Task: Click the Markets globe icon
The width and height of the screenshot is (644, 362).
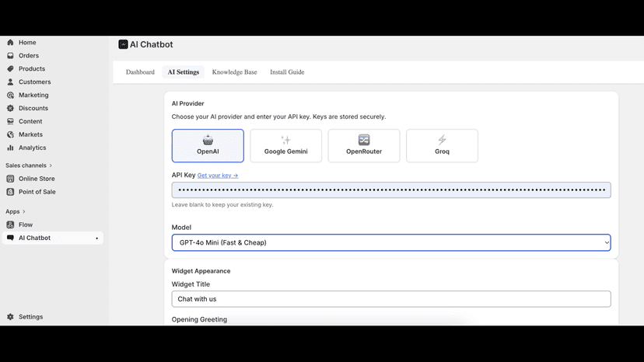Action: click(x=10, y=134)
